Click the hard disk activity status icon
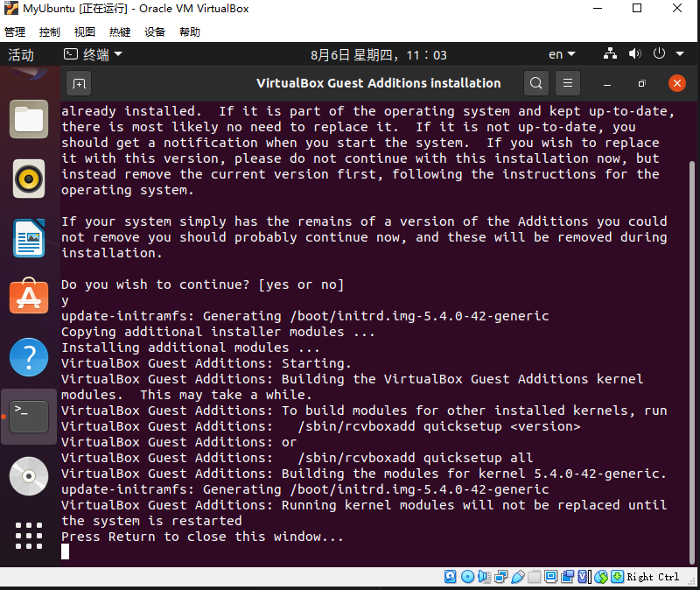 click(450, 577)
